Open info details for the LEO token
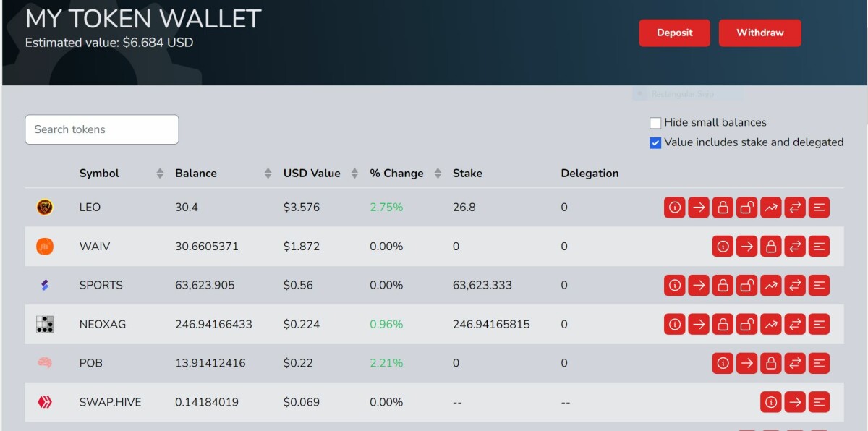Viewport: 868px width, 431px height. pyautogui.click(x=674, y=208)
